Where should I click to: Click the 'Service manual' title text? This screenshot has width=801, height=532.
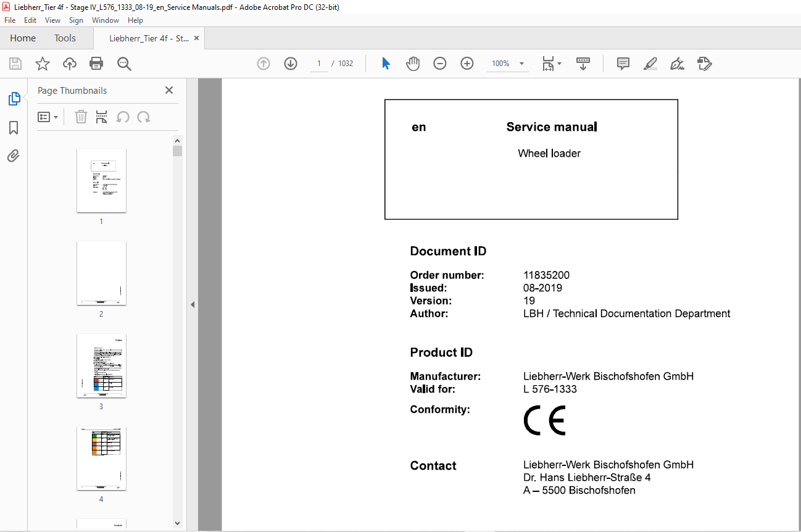[x=552, y=127]
